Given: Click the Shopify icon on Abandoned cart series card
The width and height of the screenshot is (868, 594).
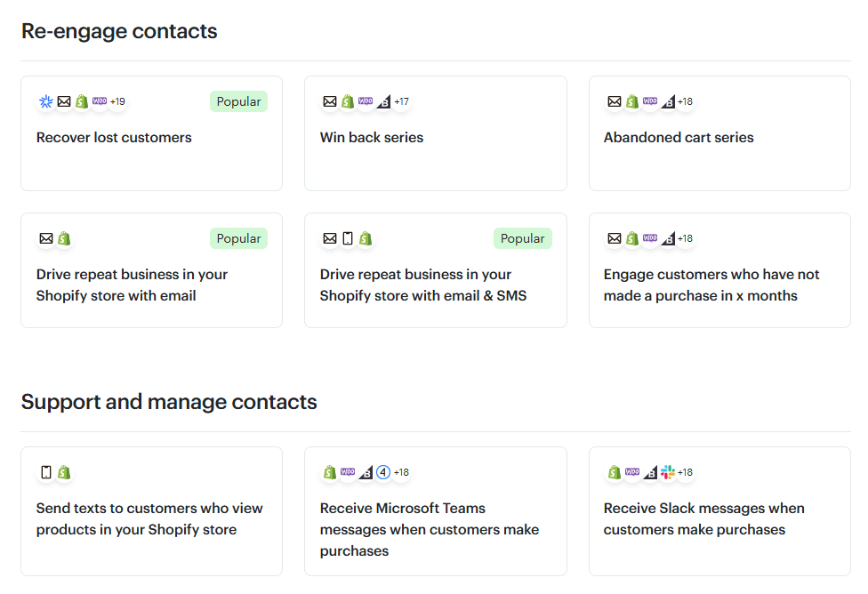Looking at the screenshot, I should click(x=632, y=101).
